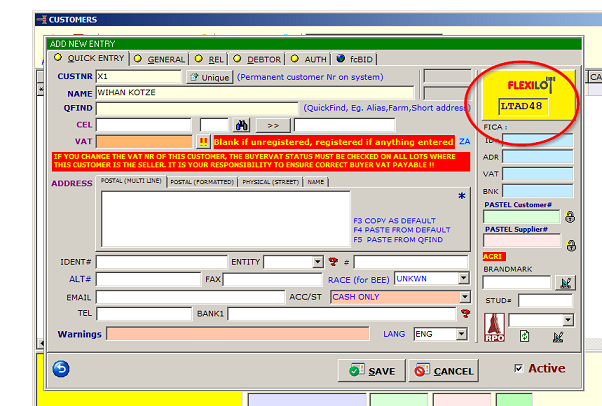
Task: Click the red help icon beside BANK1
Action: pyautogui.click(x=465, y=313)
